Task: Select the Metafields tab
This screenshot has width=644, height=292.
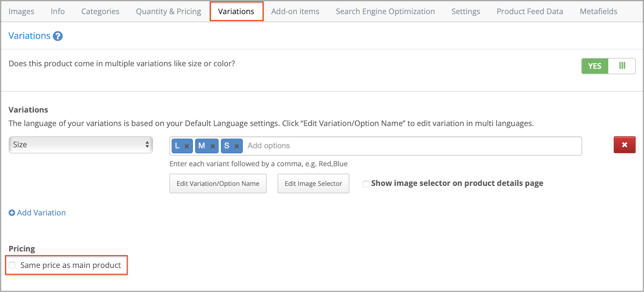Action: point(599,11)
